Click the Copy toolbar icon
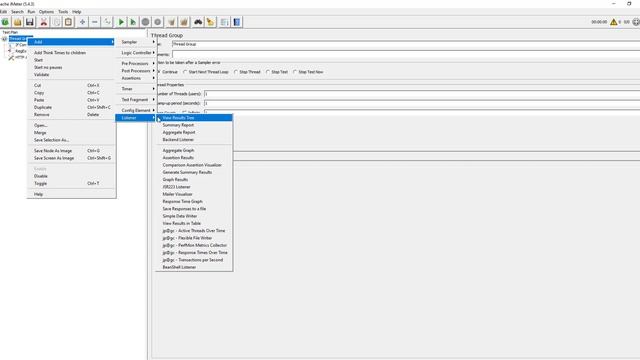 [x=56, y=22]
